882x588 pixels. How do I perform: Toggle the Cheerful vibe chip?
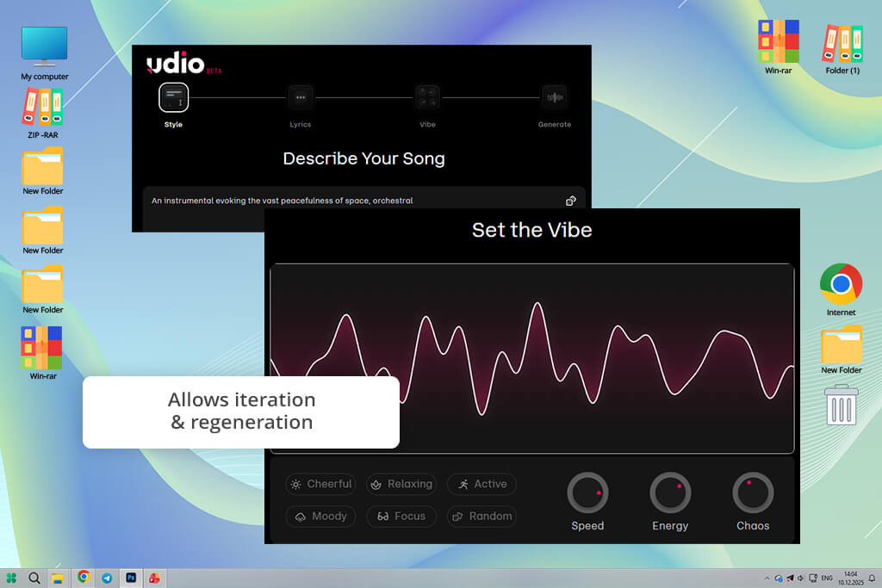320,484
